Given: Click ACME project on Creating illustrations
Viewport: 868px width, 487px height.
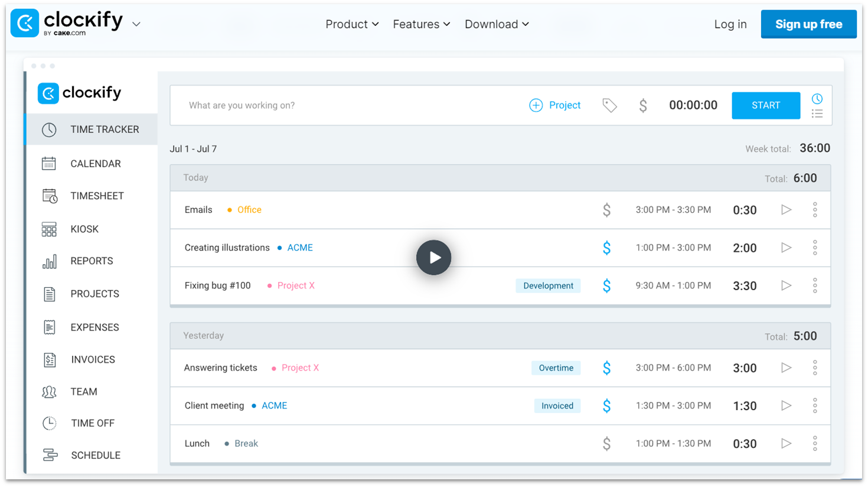Looking at the screenshot, I should coord(300,248).
